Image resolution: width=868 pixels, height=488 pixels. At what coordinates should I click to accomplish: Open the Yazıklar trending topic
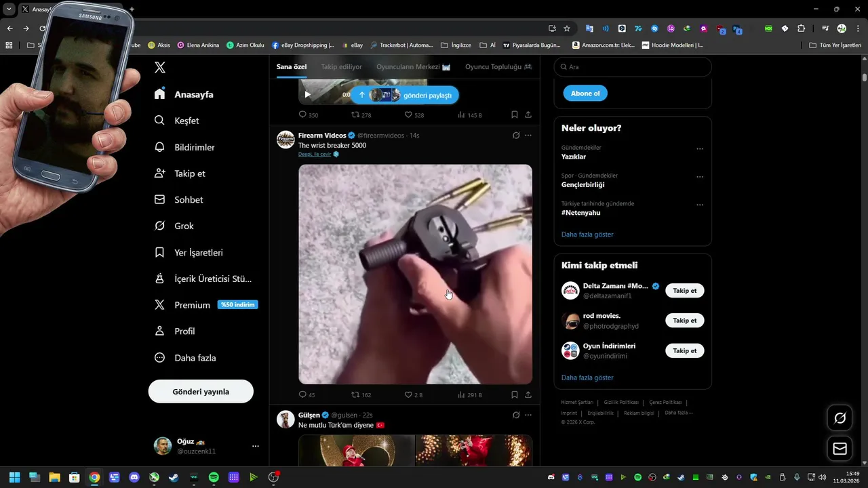point(574,157)
